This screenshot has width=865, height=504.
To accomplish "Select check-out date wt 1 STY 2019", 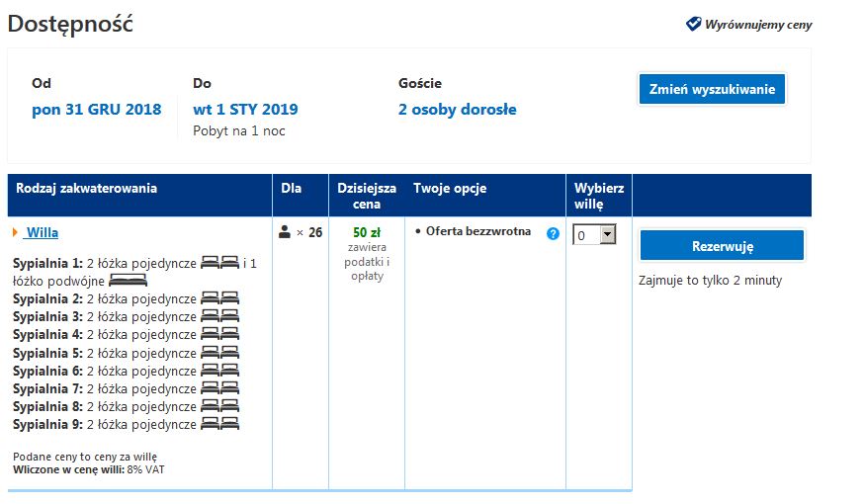I will tap(245, 109).
